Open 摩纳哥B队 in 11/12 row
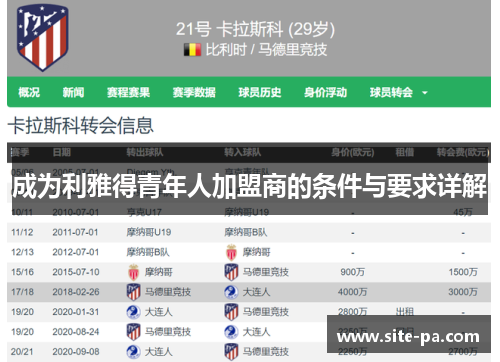500x362 pixels. (246, 232)
